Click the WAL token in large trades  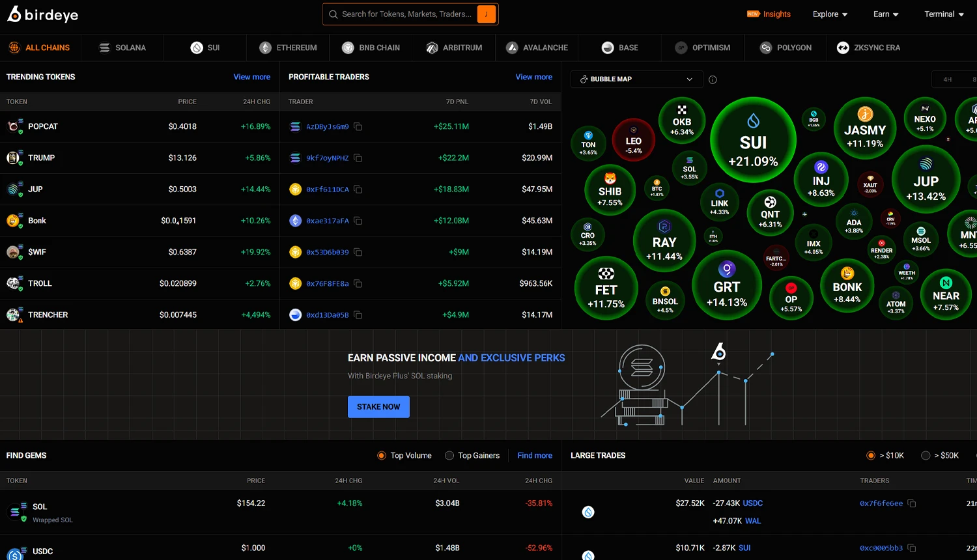pos(753,521)
